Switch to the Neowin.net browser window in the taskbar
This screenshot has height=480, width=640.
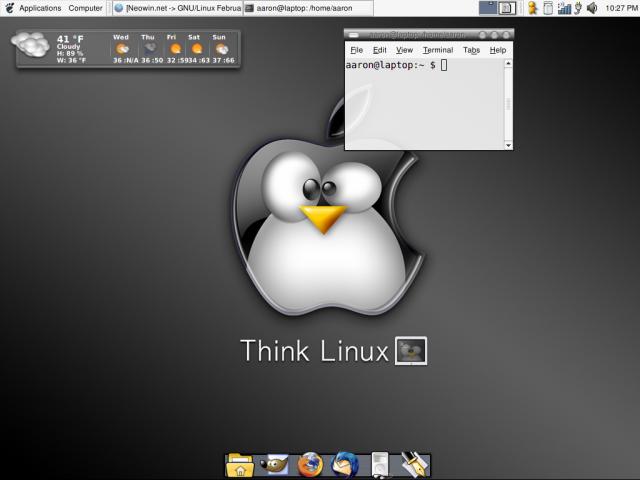pos(178,8)
